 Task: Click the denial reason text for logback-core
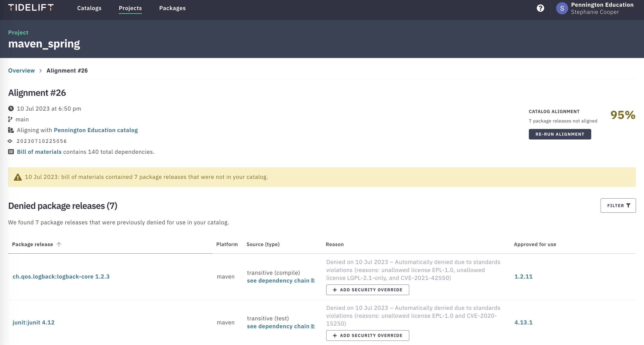[413, 270]
